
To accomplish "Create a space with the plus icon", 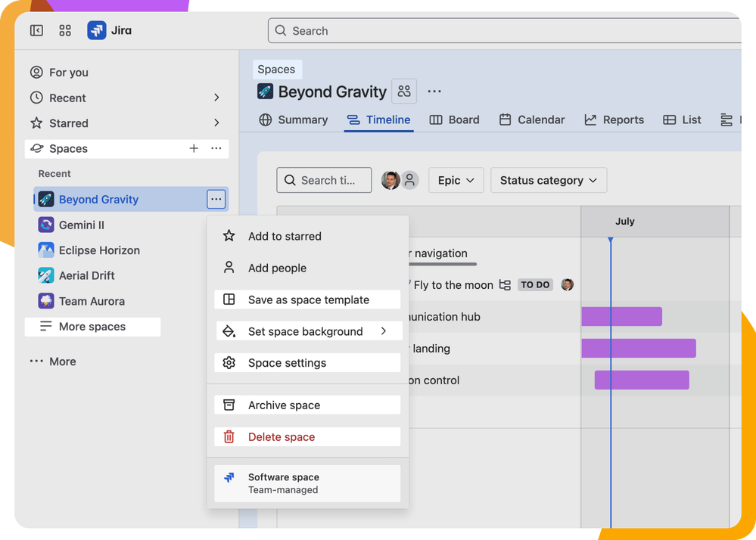I will 194,148.
